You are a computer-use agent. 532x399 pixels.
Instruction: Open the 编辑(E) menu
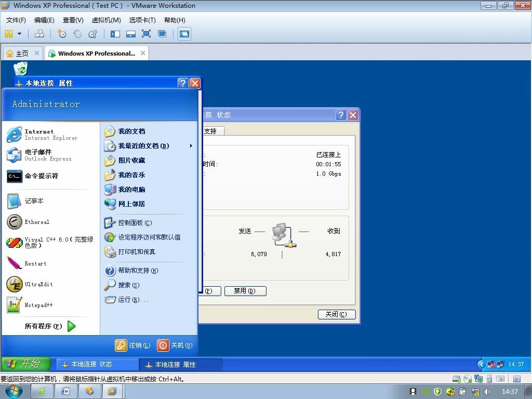tap(44, 20)
